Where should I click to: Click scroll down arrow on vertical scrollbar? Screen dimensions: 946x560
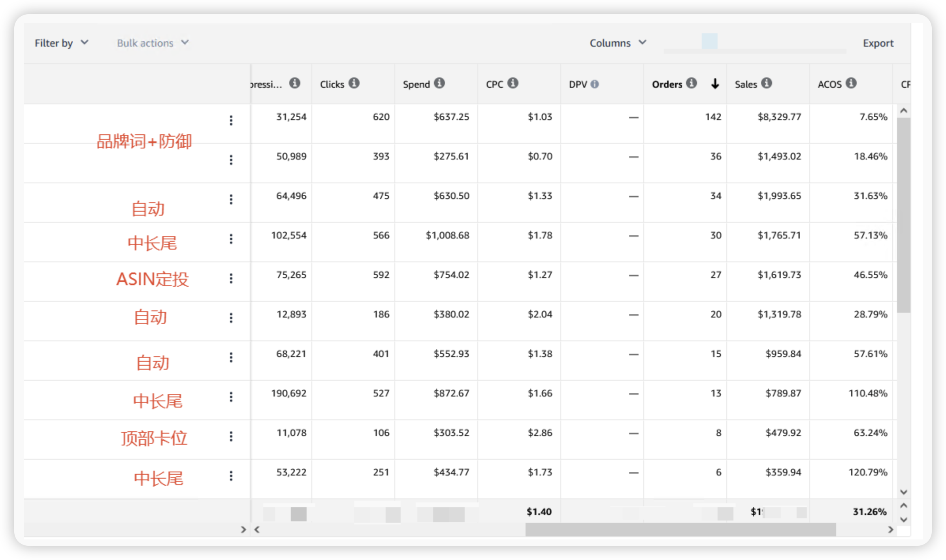coord(903,492)
